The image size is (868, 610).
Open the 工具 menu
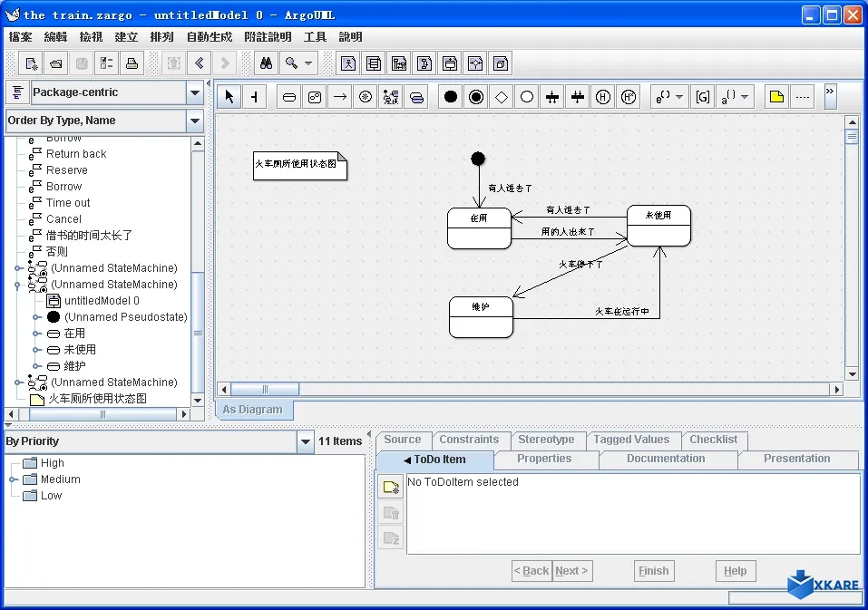click(315, 37)
